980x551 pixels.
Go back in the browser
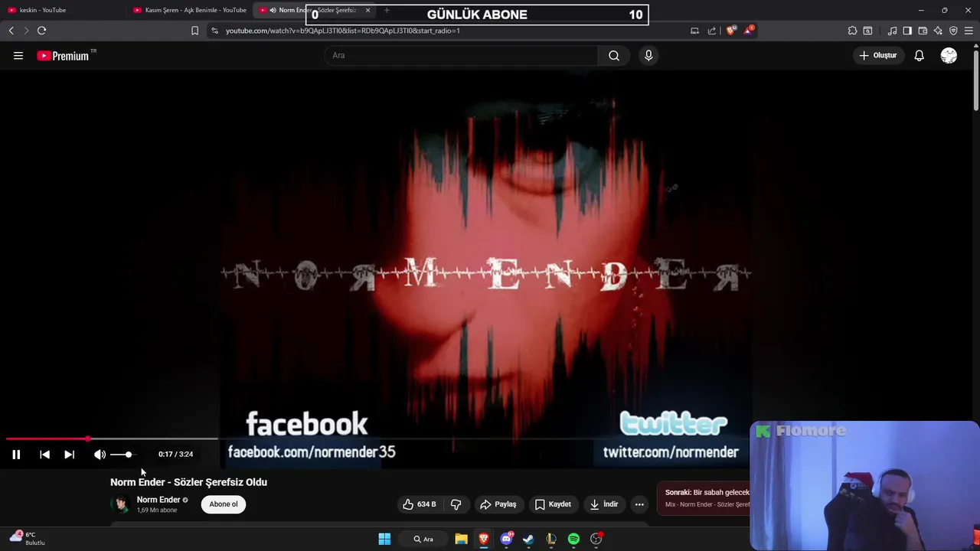[x=11, y=31]
